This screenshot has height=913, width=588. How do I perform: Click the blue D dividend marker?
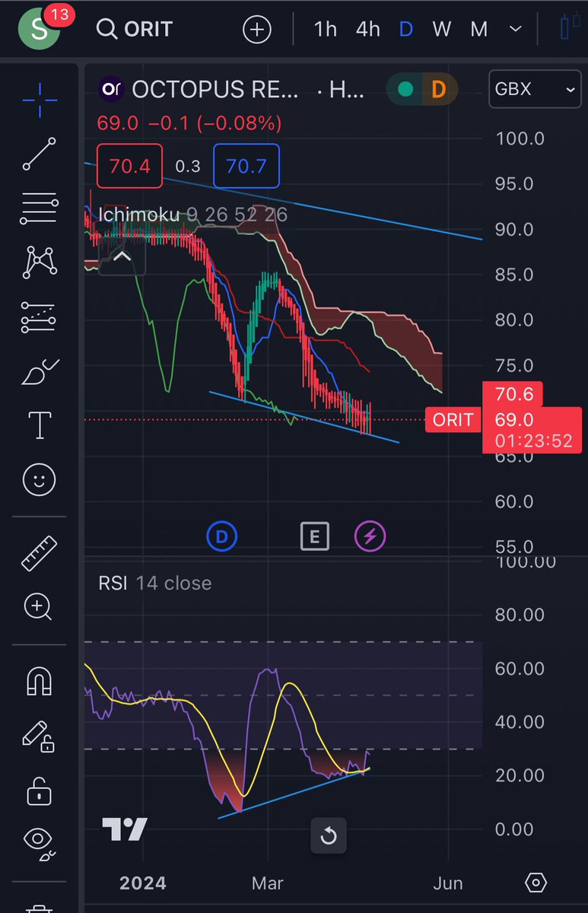(x=222, y=537)
